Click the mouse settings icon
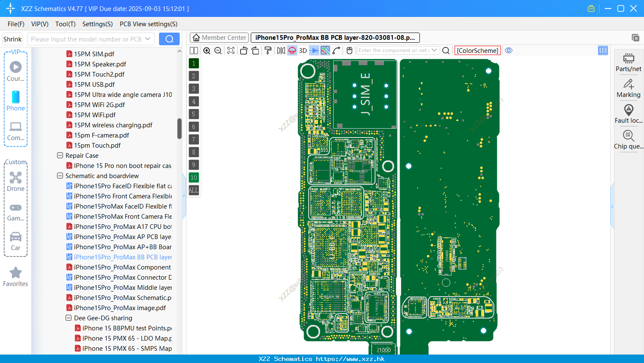644x363 pixels. tap(349, 50)
